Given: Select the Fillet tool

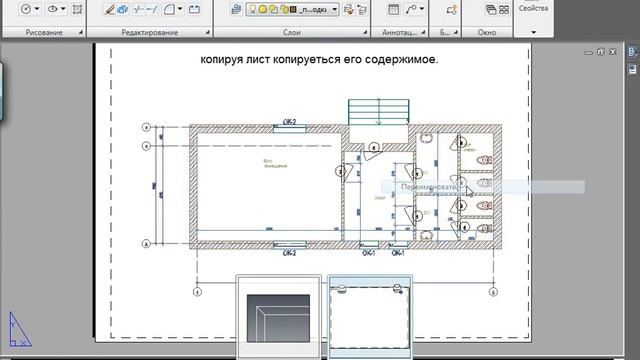Looking at the screenshot, I should point(169,9).
